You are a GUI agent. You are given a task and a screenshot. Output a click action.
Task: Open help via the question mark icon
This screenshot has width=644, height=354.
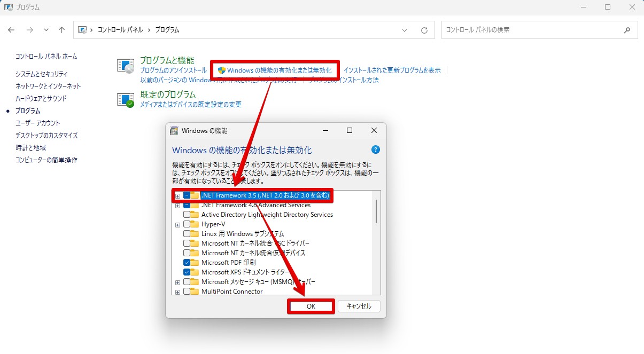(x=376, y=150)
